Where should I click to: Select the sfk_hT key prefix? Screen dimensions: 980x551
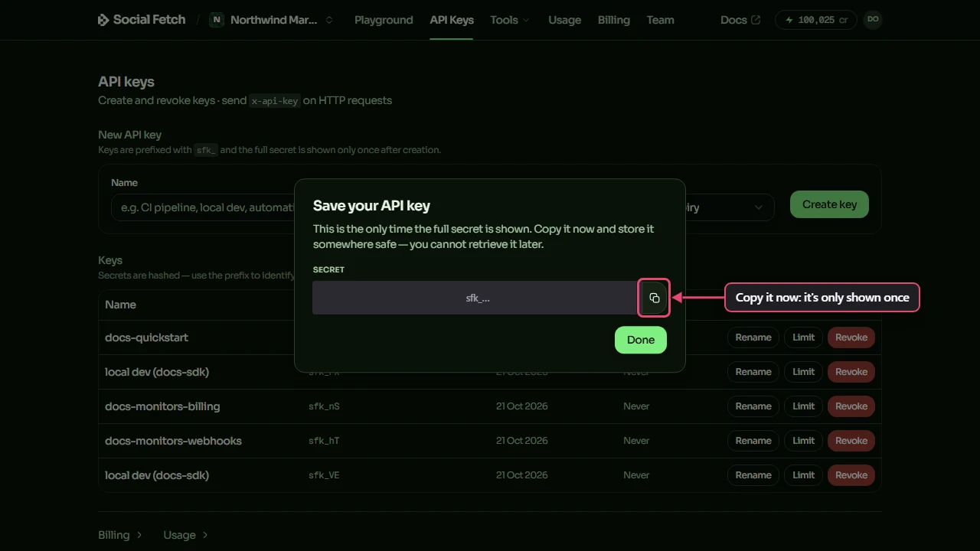(x=324, y=441)
